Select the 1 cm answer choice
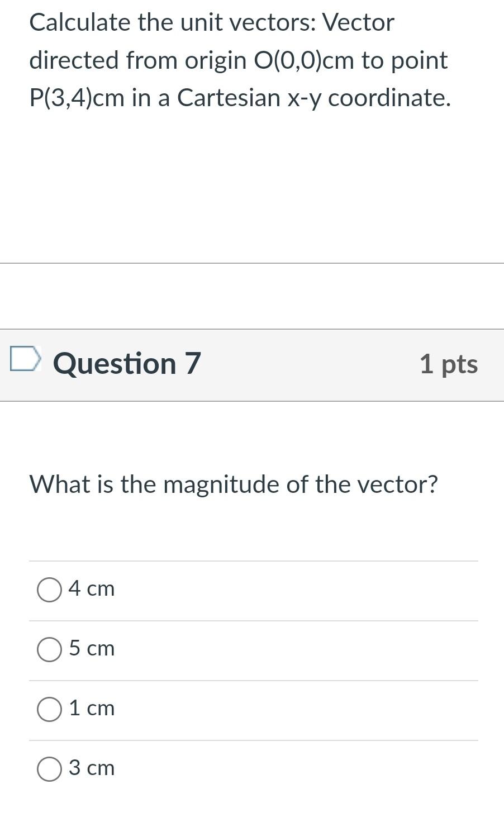 49,709
